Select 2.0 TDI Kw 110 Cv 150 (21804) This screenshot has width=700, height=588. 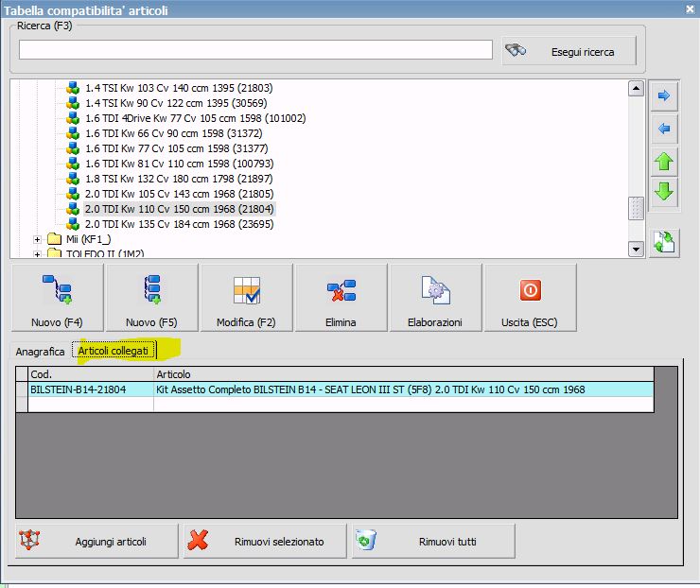pyautogui.click(x=179, y=209)
